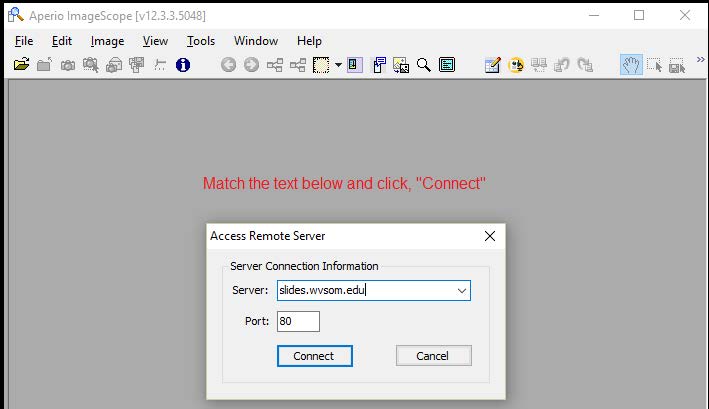Click the grayed rotate-right icon

point(585,65)
